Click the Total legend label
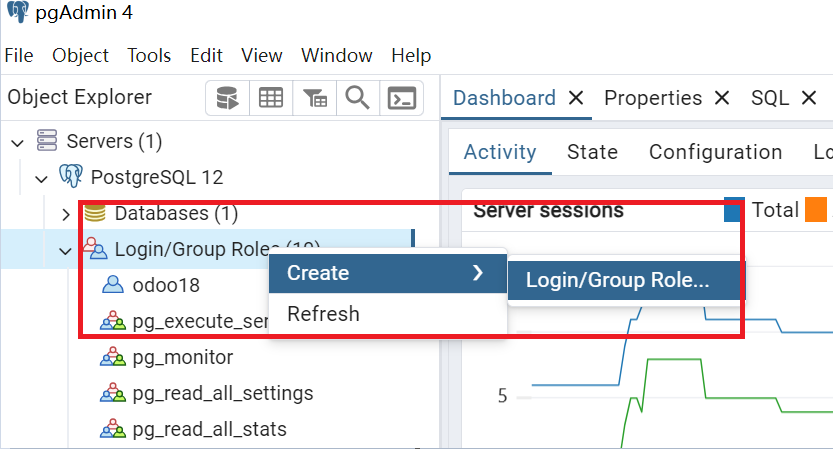Image resolution: width=833 pixels, height=449 pixels. [775, 210]
